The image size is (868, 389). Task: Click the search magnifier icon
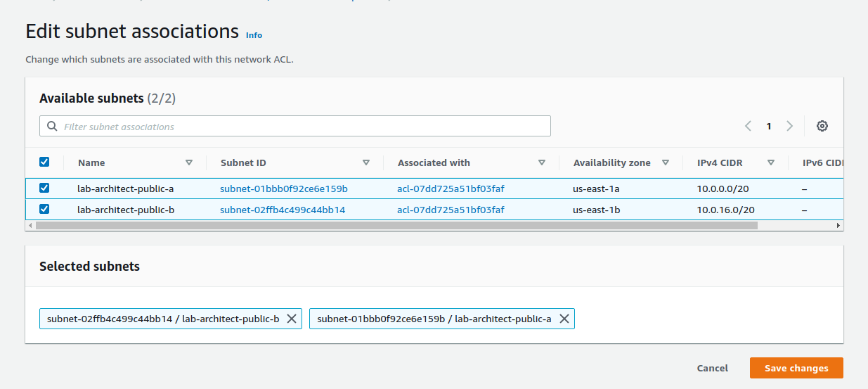coord(52,127)
